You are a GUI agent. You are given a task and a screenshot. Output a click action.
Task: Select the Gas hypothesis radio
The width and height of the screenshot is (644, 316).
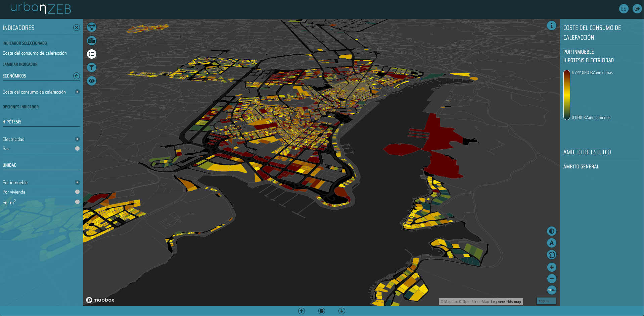pos(77,149)
